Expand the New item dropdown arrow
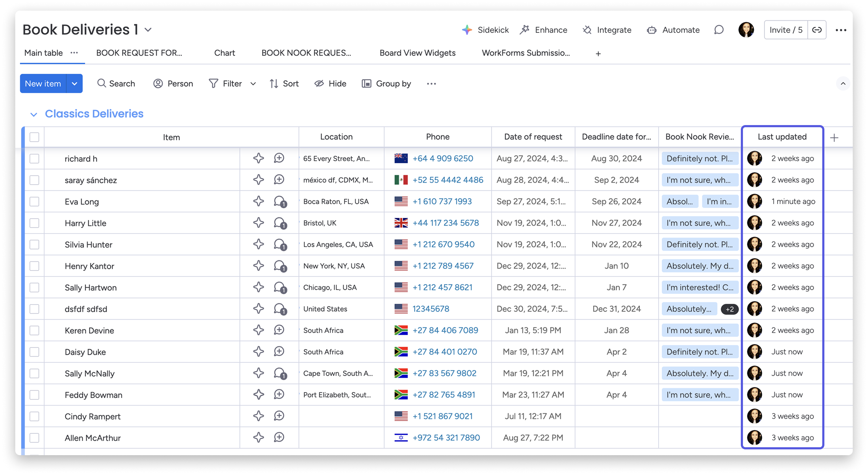Image resolution: width=868 pixels, height=475 pixels. (x=74, y=84)
